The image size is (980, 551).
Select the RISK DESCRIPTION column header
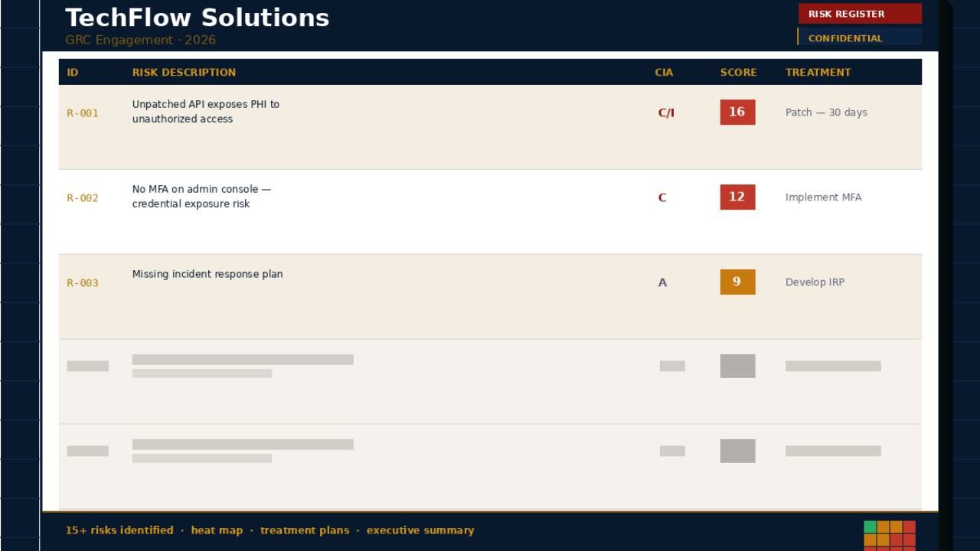pos(184,72)
